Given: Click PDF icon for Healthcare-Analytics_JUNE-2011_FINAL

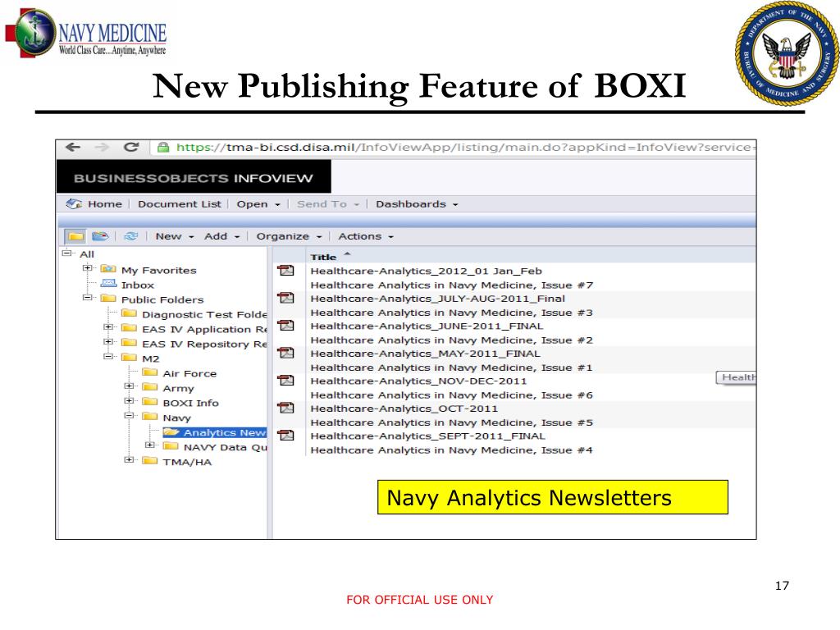Looking at the screenshot, I should pyautogui.click(x=285, y=326).
